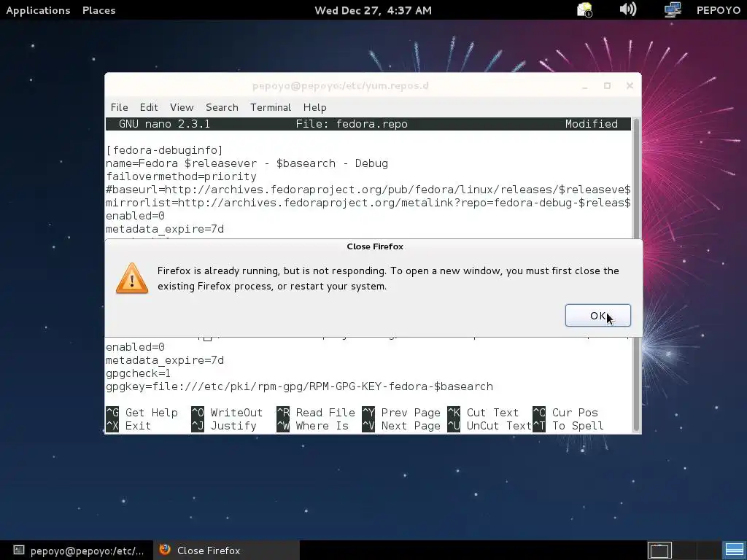Click the failovermethod=priority line

pyautogui.click(x=181, y=176)
